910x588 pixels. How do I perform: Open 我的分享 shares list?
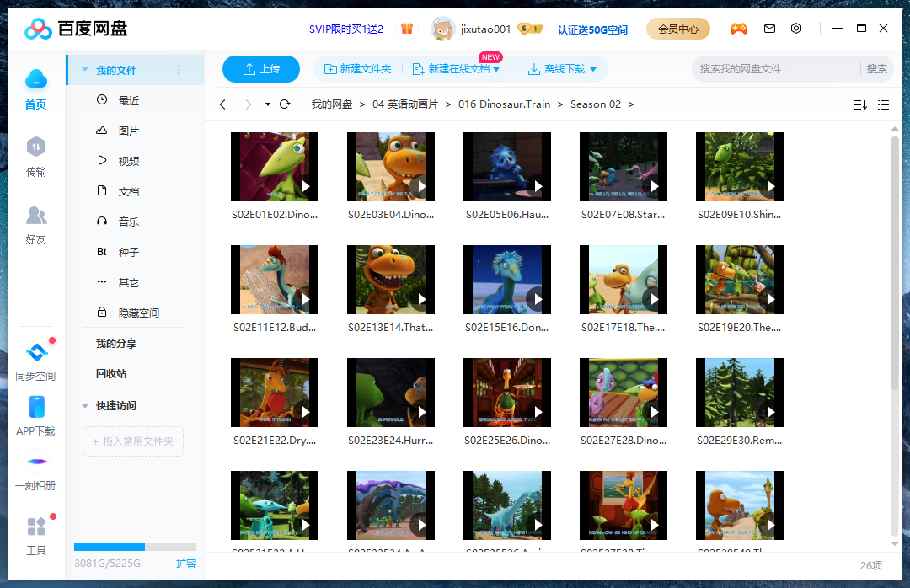[x=116, y=344]
